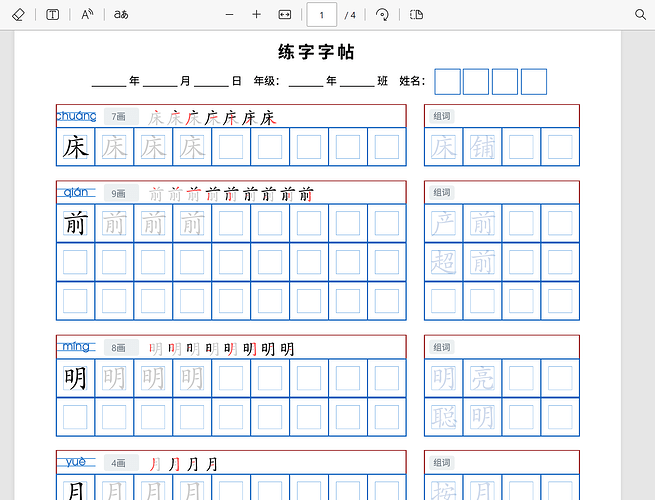
Task: Zoom in with the plus icon
Action: point(256,15)
